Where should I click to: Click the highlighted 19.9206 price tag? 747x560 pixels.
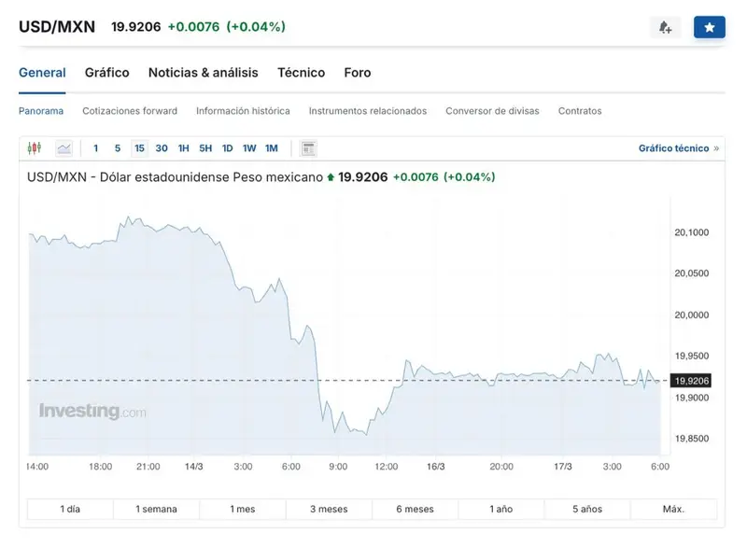tap(689, 380)
